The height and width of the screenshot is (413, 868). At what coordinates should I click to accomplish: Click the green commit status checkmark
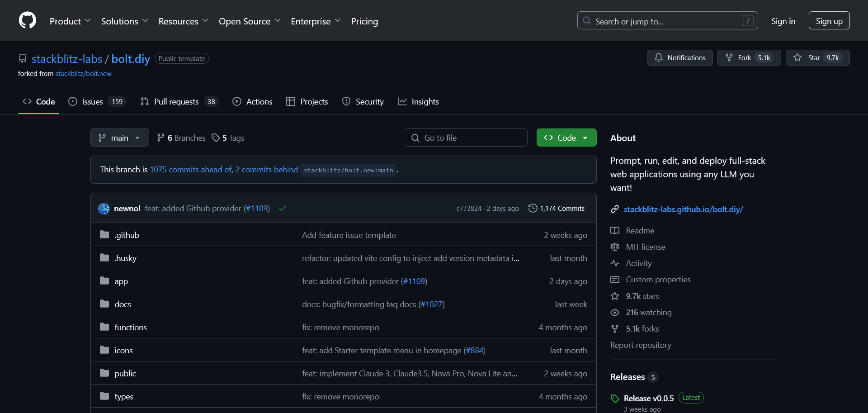[x=283, y=209]
